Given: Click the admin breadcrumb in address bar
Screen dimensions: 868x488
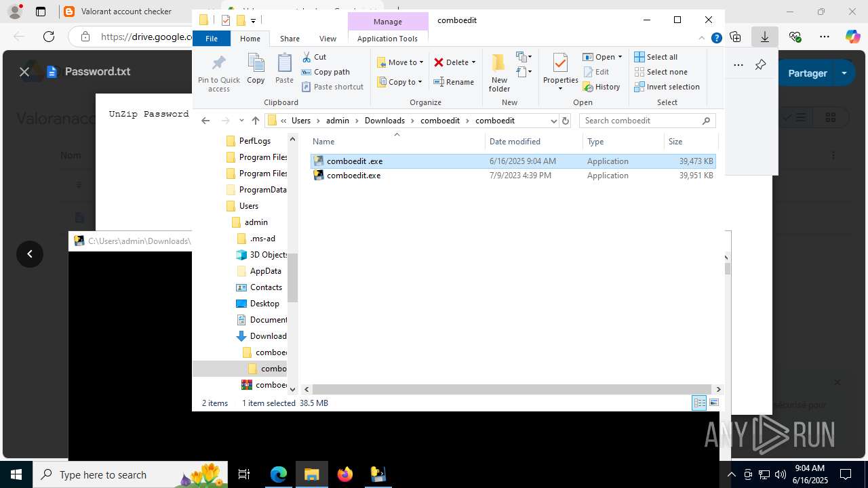Looking at the screenshot, I should coord(338,121).
